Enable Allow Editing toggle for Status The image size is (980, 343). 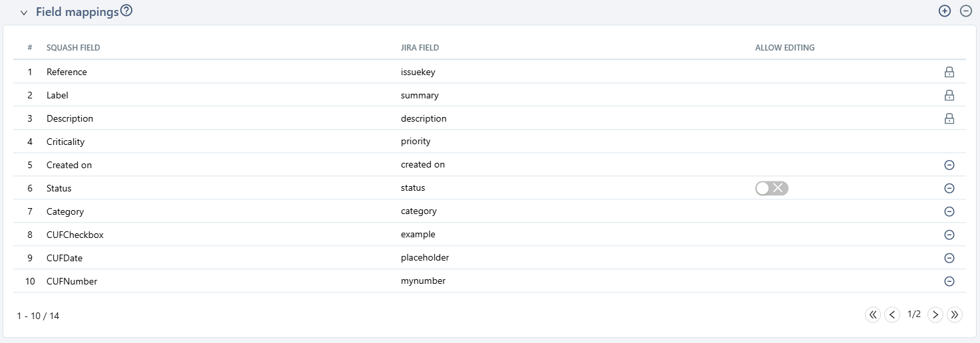[771, 188]
